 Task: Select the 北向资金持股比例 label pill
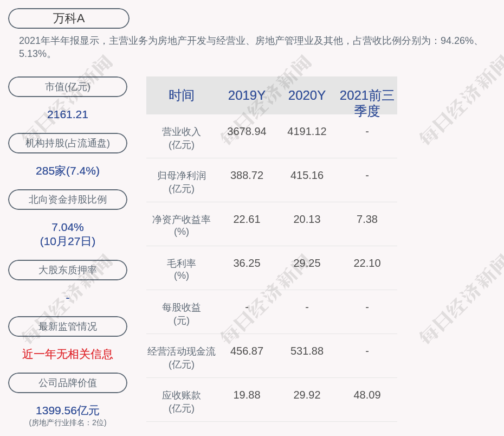[x=68, y=200]
